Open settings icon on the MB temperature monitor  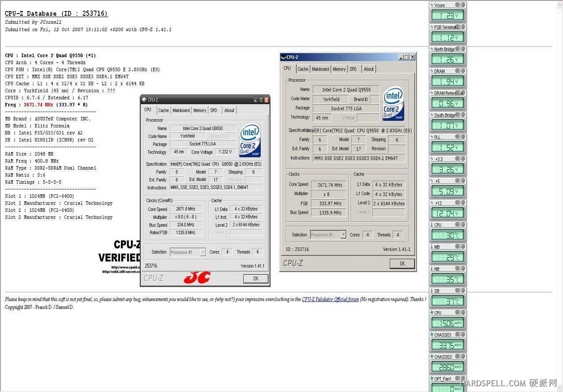pyautogui.click(x=458, y=246)
